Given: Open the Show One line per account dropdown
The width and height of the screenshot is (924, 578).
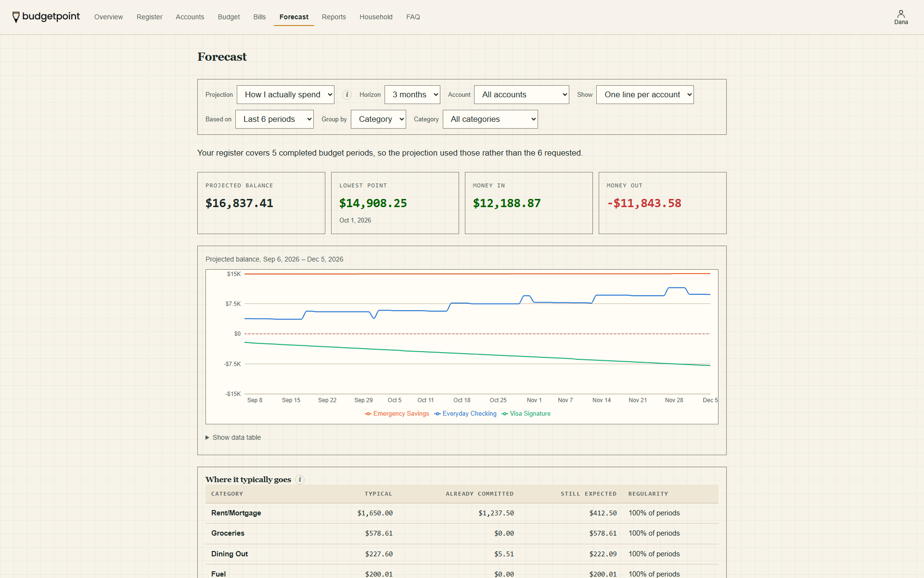Looking at the screenshot, I should (x=645, y=95).
